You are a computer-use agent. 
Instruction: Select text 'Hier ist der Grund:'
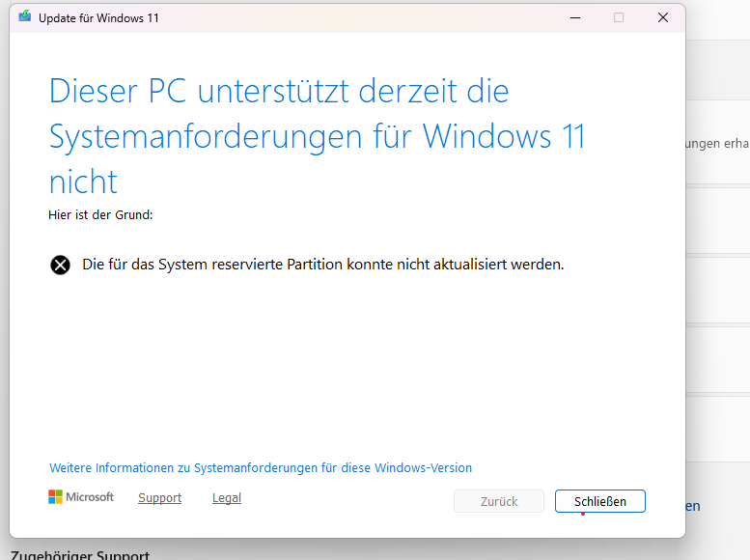[x=100, y=215]
